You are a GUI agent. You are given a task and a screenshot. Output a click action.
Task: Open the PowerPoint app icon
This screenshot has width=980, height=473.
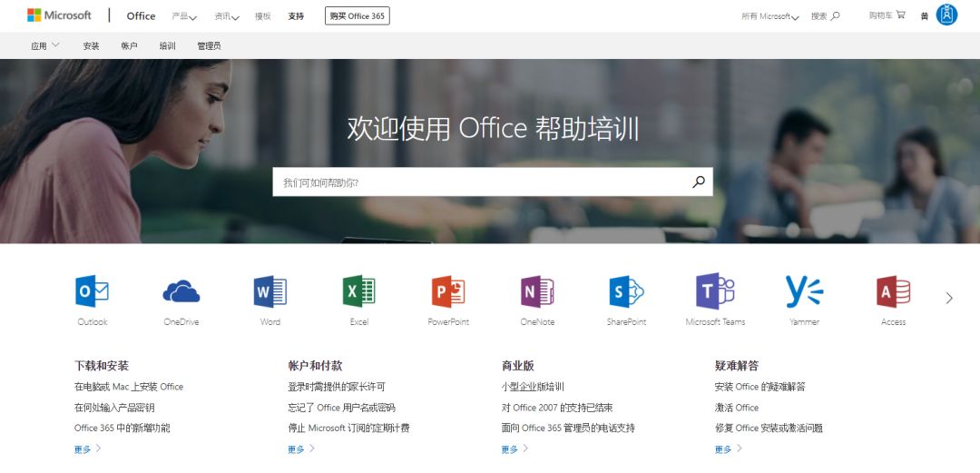(448, 291)
